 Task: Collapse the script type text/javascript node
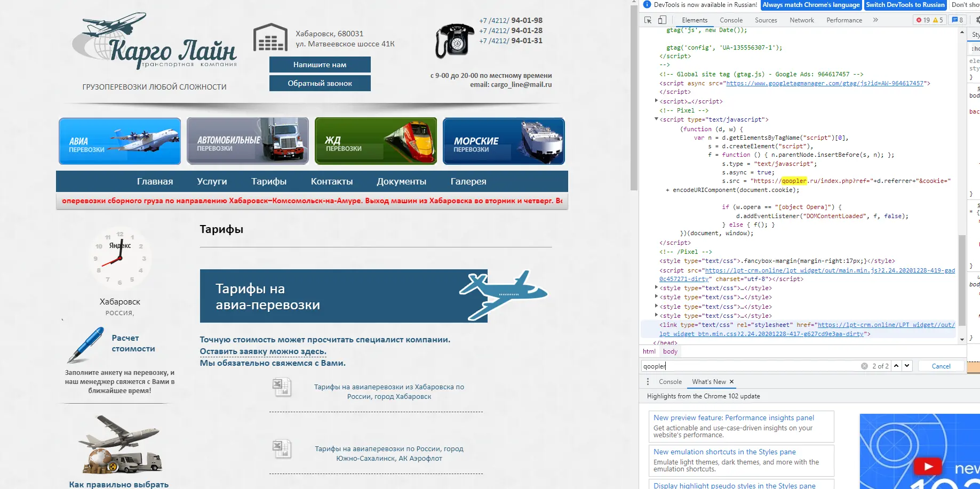point(656,119)
